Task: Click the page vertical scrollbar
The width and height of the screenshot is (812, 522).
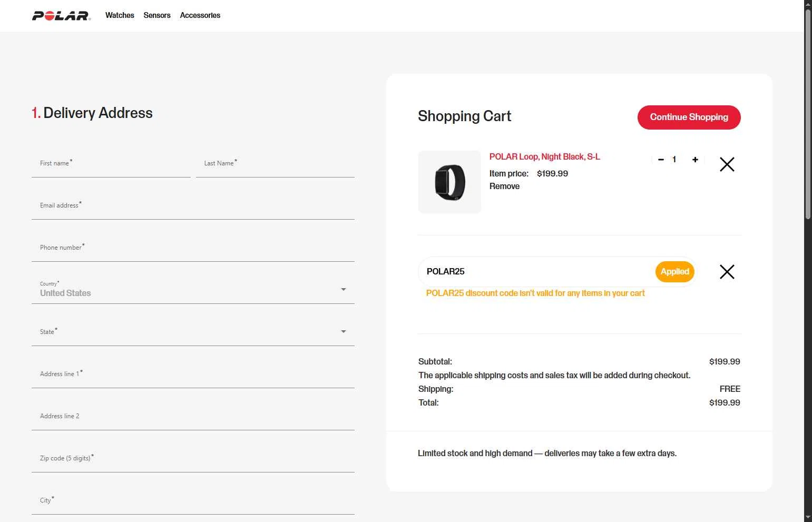Action: click(x=808, y=113)
